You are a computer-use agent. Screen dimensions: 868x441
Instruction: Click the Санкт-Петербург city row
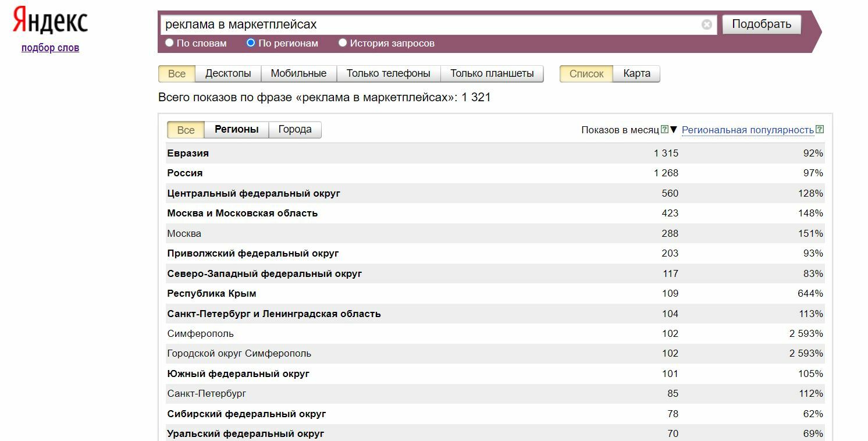coord(495,394)
